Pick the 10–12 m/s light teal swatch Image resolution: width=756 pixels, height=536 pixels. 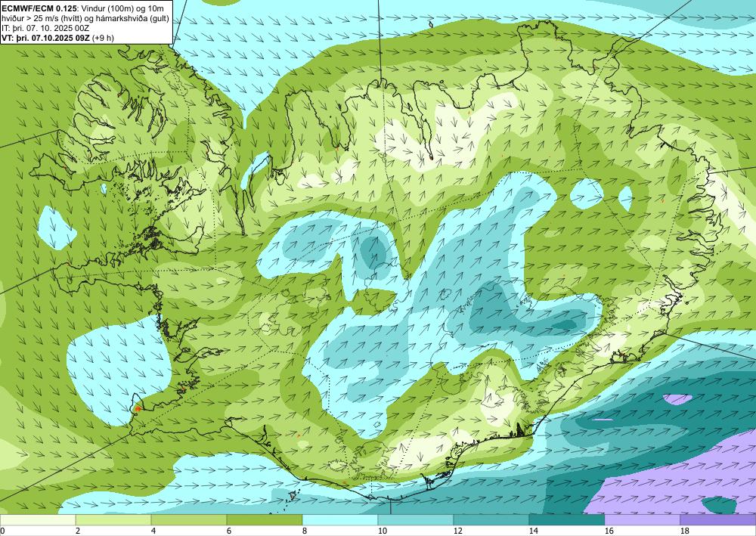pyautogui.click(x=416, y=519)
